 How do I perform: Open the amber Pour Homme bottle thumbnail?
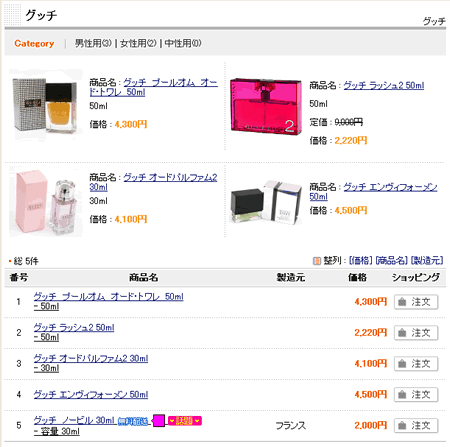(x=45, y=105)
